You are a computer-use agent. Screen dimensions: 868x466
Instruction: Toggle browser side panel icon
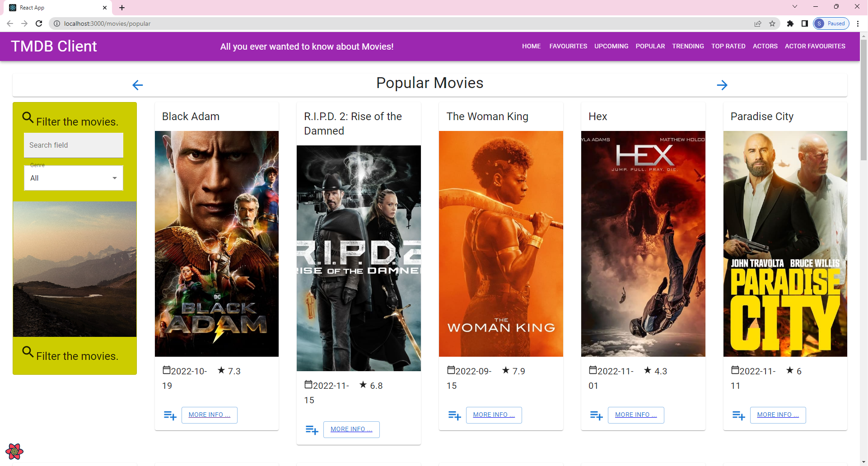(x=805, y=23)
